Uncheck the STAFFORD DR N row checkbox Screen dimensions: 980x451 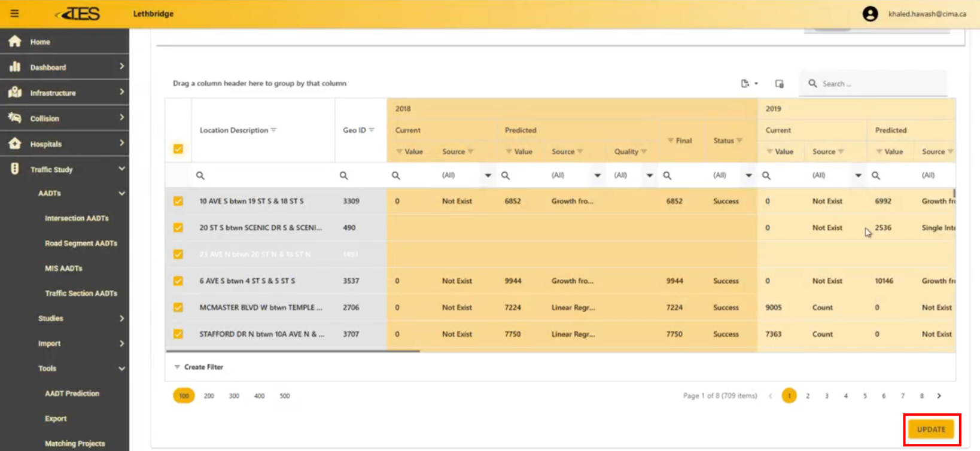pos(178,334)
